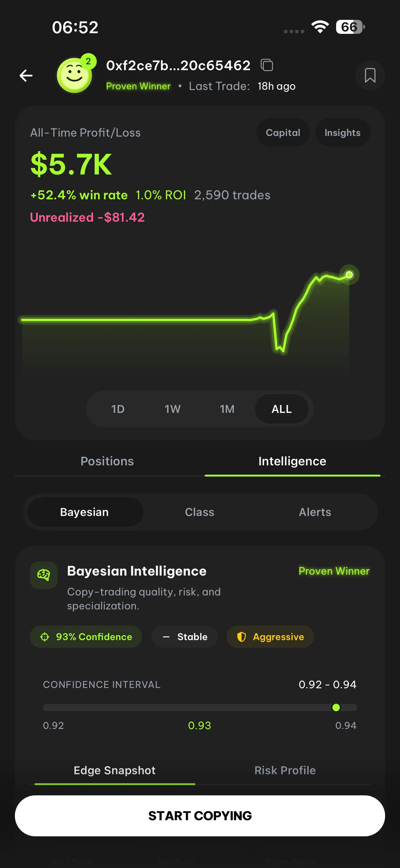Click the latest data point on the chart
Screen dimensions: 400x868
349,275
